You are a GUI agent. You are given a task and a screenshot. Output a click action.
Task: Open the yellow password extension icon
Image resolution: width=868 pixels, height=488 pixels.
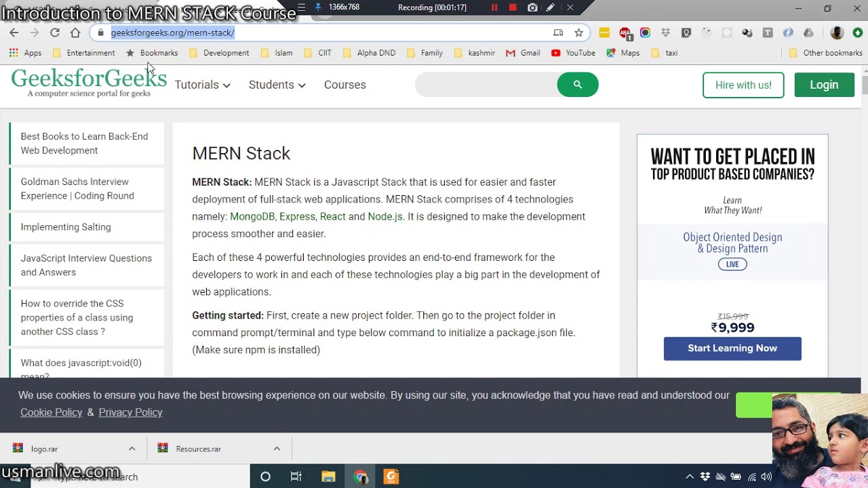coord(604,33)
